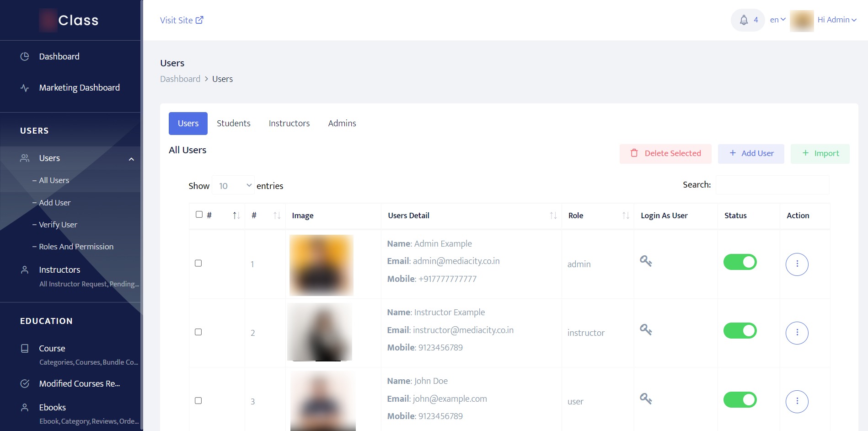
Task: Click the Marketing Dashboard icon
Action: pos(25,87)
